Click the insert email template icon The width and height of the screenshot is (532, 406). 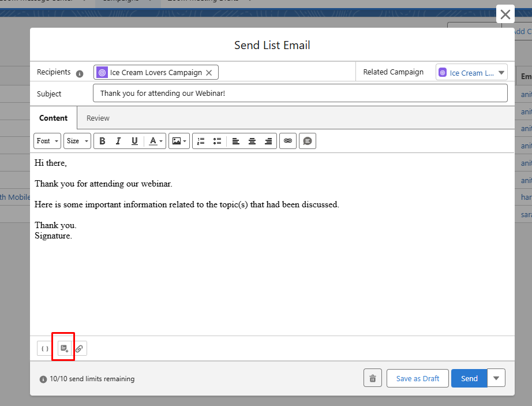[x=65, y=349]
